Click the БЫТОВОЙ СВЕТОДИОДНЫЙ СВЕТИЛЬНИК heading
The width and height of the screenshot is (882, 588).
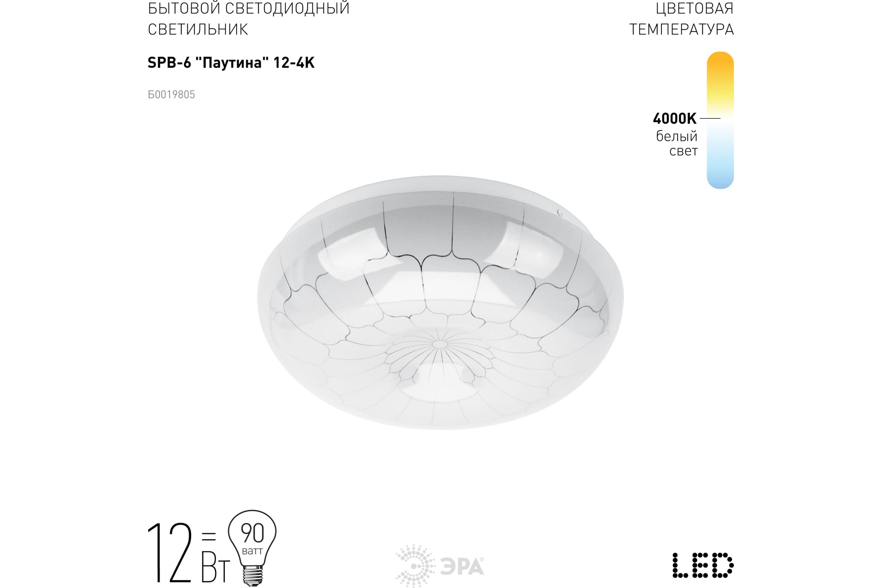pyautogui.click(x=249, y=19)
